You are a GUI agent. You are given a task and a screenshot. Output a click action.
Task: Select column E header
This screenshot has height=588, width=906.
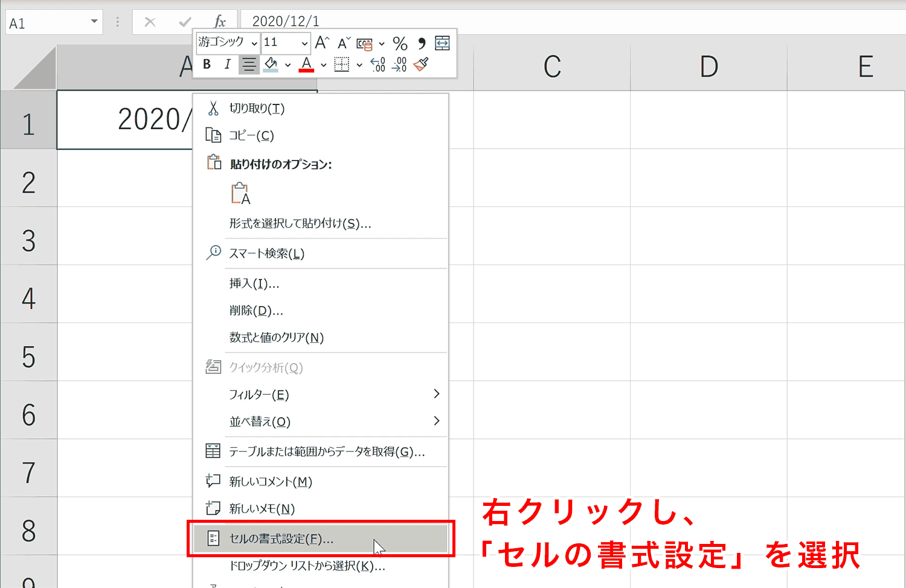[x=847, y=67]
